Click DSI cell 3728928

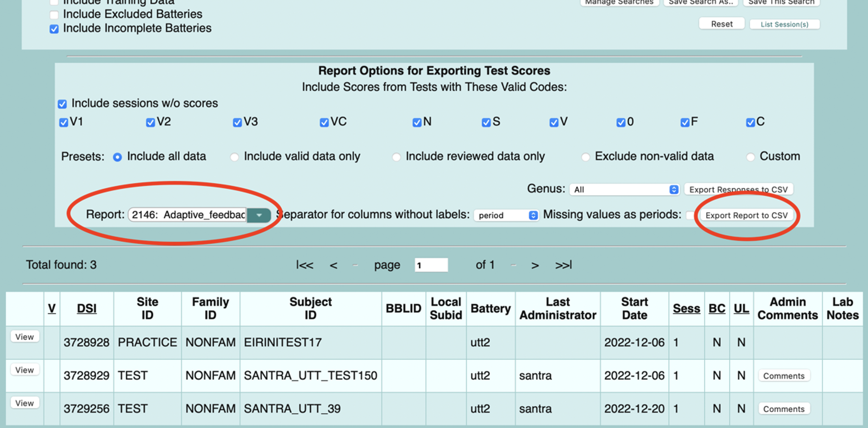point(87,343)
